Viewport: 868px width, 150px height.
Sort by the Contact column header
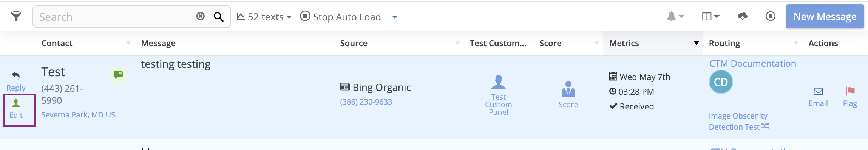[57, 43]
